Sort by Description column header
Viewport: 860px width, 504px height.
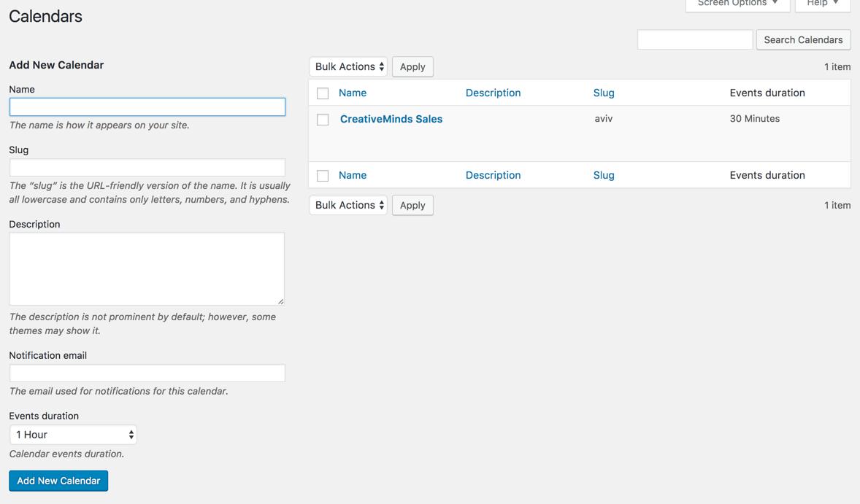coord(493,93)
